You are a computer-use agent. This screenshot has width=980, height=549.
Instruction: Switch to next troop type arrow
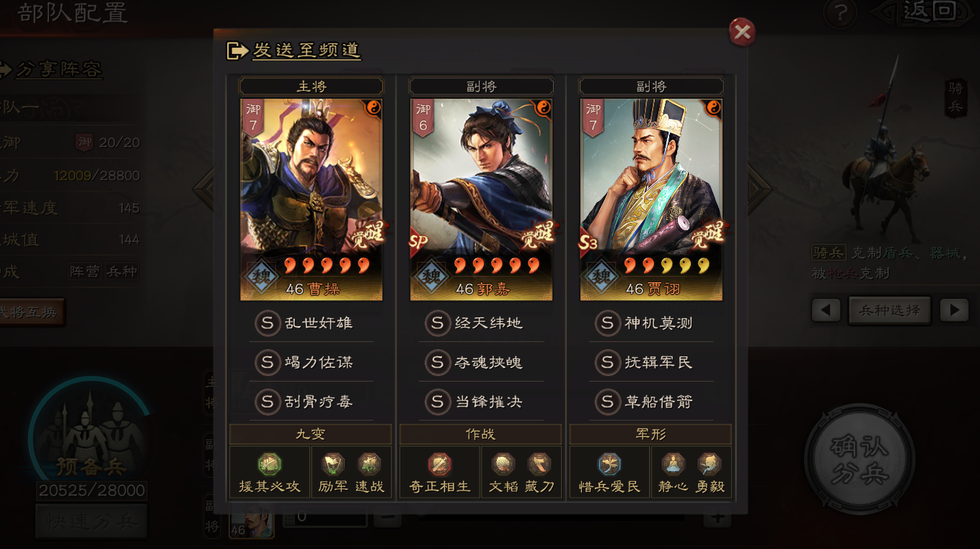(x=954, y=310)
